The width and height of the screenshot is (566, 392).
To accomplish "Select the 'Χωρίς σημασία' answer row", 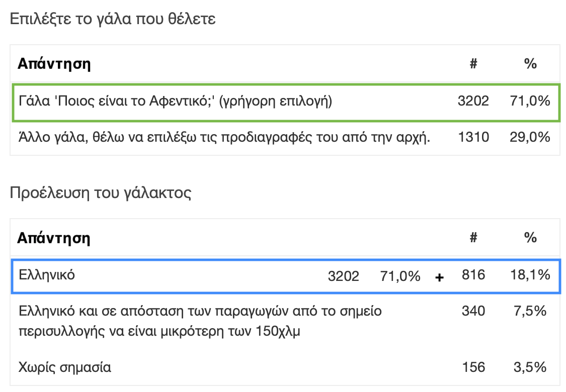I will click(285, 367).
